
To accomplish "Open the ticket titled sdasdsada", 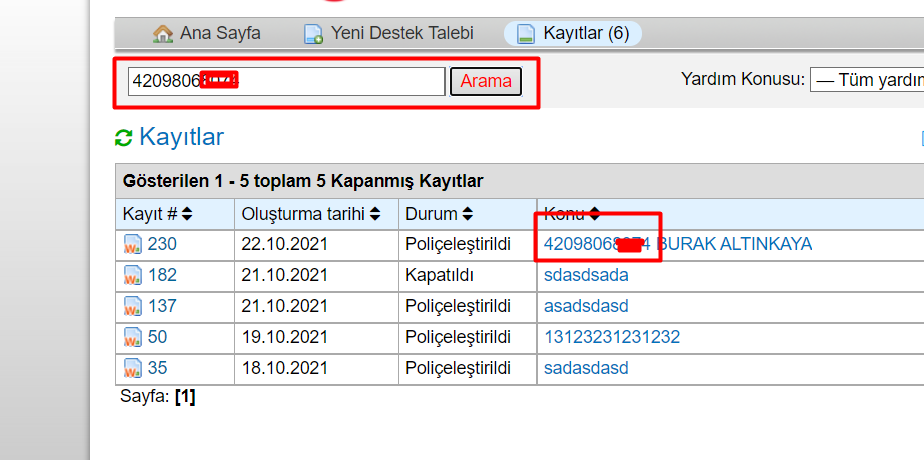I will [x=586, y=275].
